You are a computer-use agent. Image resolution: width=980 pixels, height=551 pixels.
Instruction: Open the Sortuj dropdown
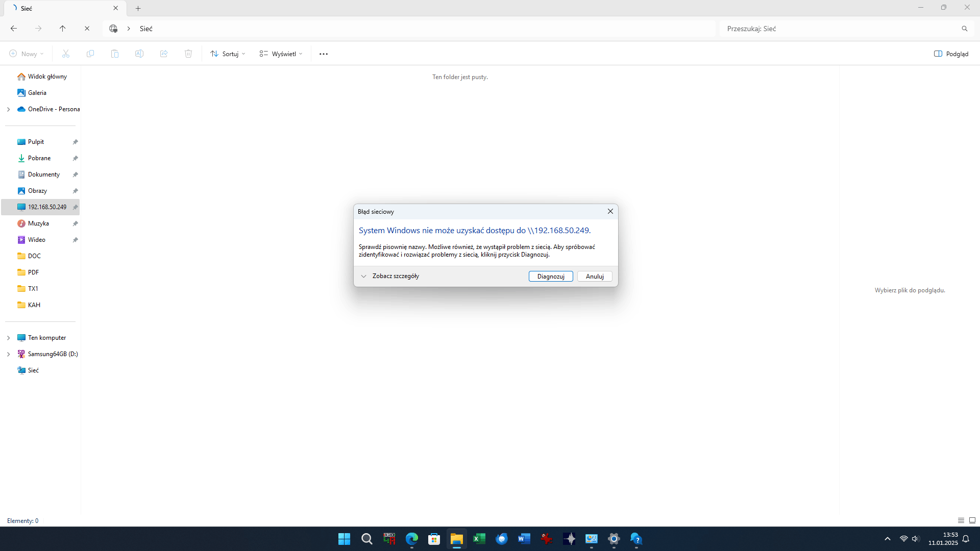(228, 54)
